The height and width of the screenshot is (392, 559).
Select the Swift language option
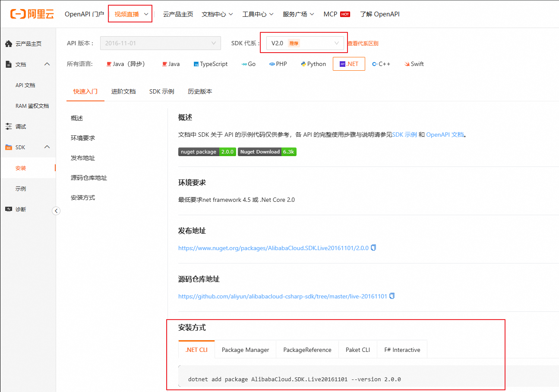414,64
